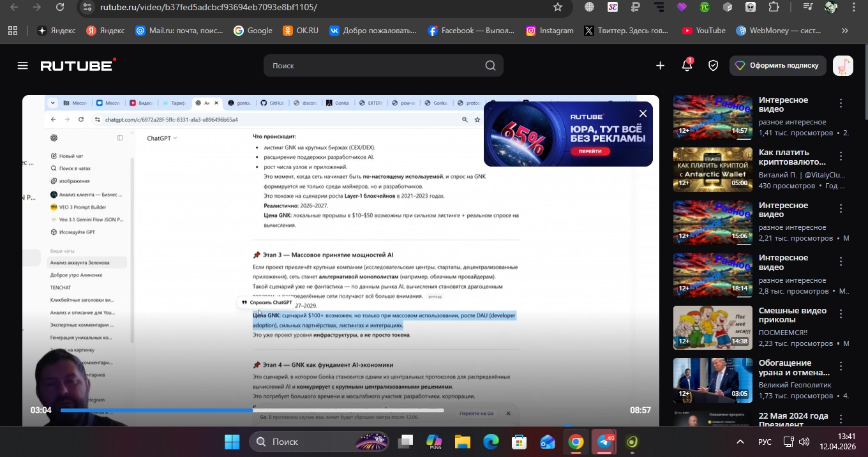Open Telegram from the taskbar
The height and width of the screenshot is (457, 868).
[x=604, y=442]
